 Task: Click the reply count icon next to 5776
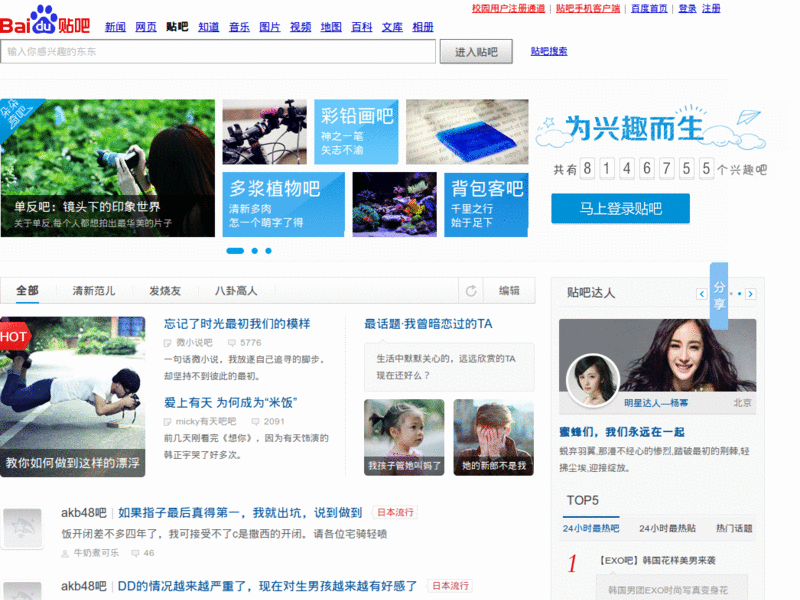[x=232, y=342]
